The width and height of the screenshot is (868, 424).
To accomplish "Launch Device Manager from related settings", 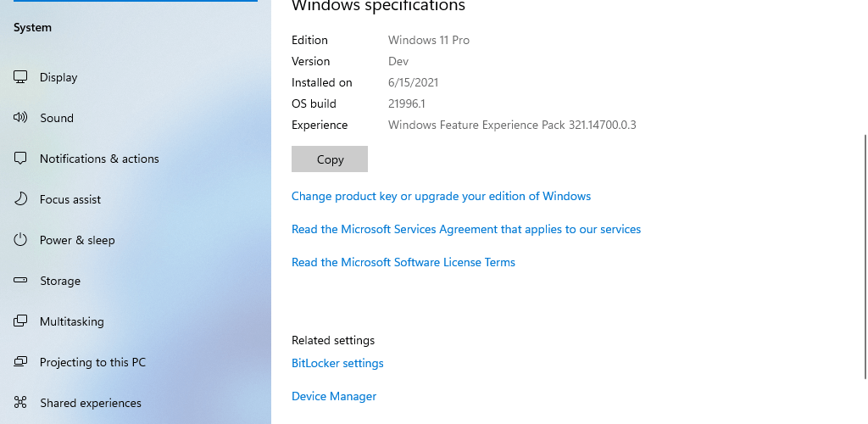I will (334, 396).
